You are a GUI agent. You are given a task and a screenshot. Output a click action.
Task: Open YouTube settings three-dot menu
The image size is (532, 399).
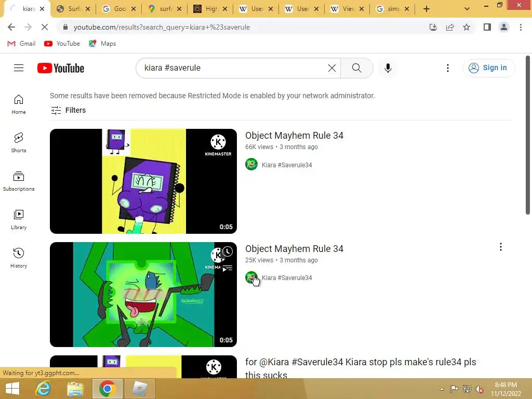447,68
